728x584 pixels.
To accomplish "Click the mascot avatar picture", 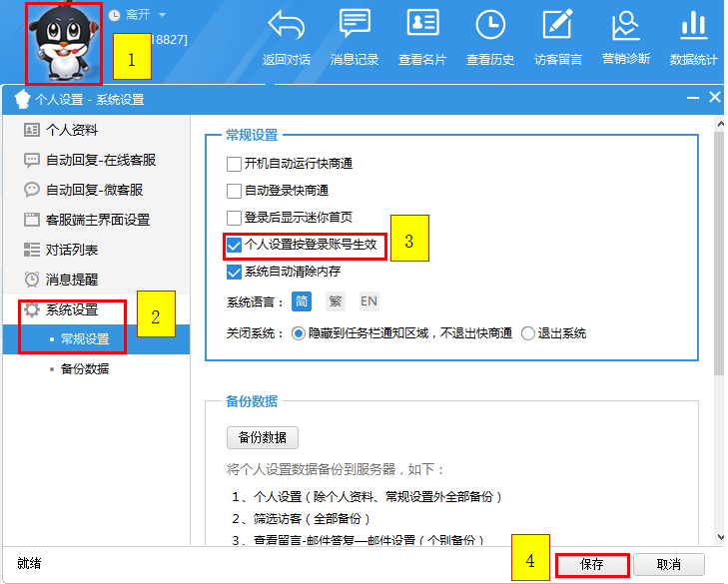I will coord(64,42).
